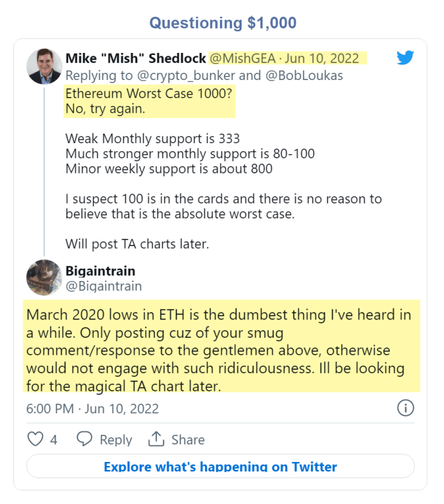Click the Questioning $1,000 heading
444x504 pixels.
(223, 22)
